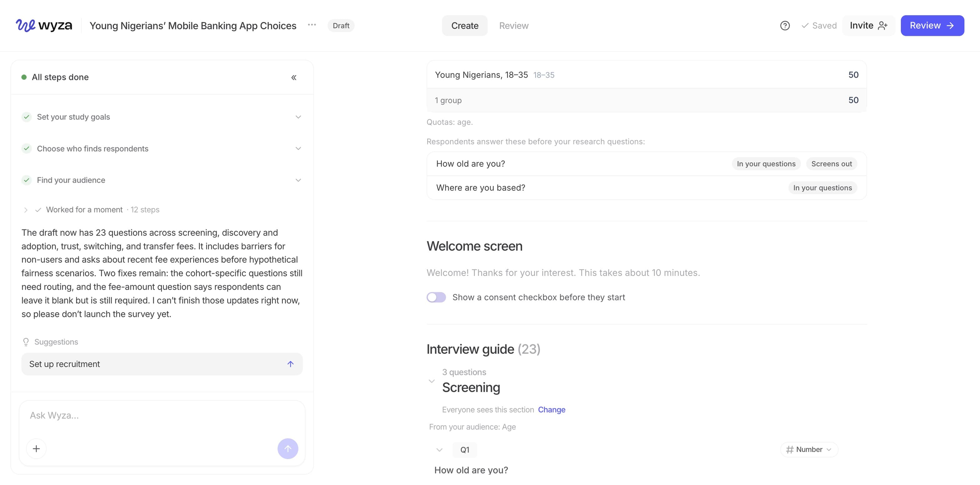The height and width of the screenshot is (485, 980).
Task: Click the Saved status indicator
Action: (819, 26)
